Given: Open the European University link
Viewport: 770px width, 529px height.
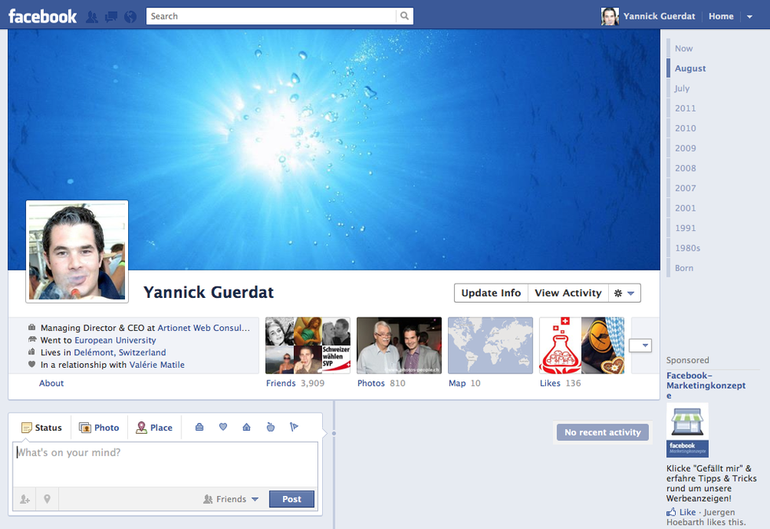Looking at the screenshot, I should [115, 340].
